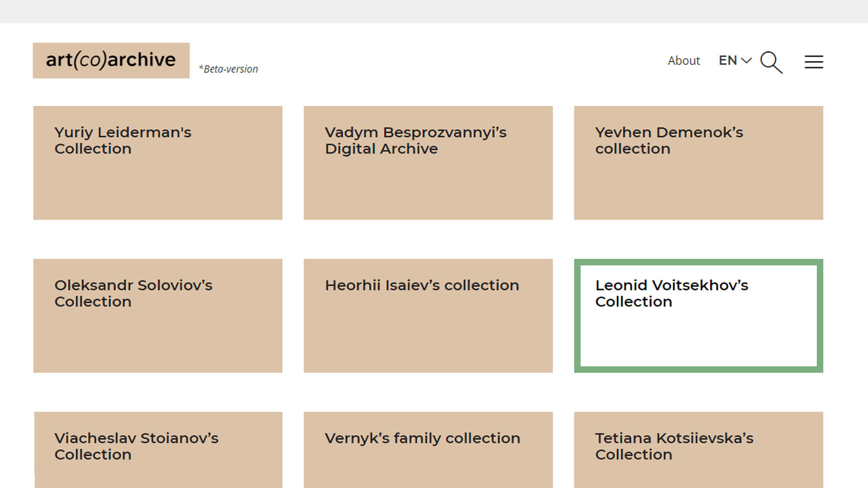This screenshot has width=868, height=488.
Task: Click the magnifying glass search icon
Action: [771, 62]
